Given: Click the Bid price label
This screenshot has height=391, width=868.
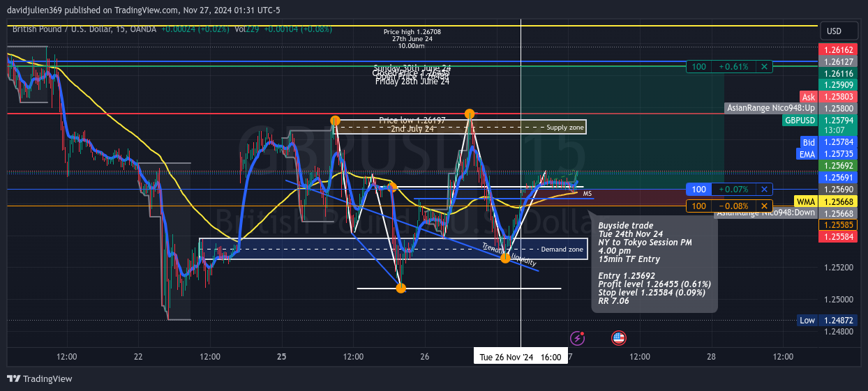Looking at the screenshot, I should click(809, 143).
